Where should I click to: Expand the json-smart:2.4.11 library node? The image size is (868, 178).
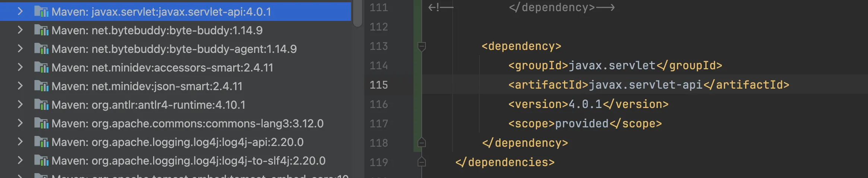click(20, 86)
